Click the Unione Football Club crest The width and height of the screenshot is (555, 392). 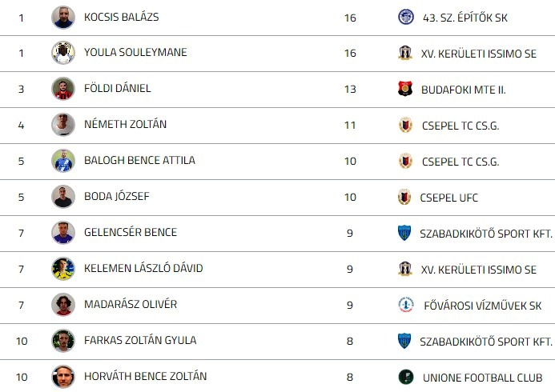pyautogui.click(x=406, y=377)
